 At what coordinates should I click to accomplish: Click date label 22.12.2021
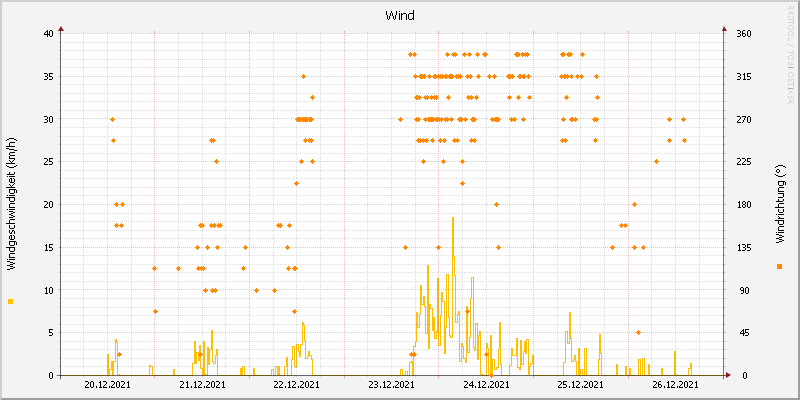pos(296,385)
